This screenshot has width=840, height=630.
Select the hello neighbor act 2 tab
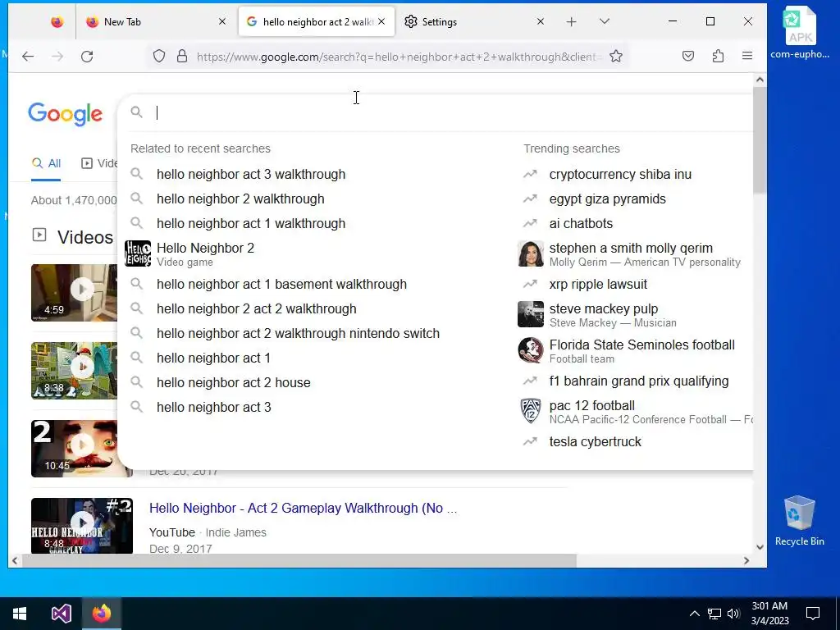(x=316, y=22)
